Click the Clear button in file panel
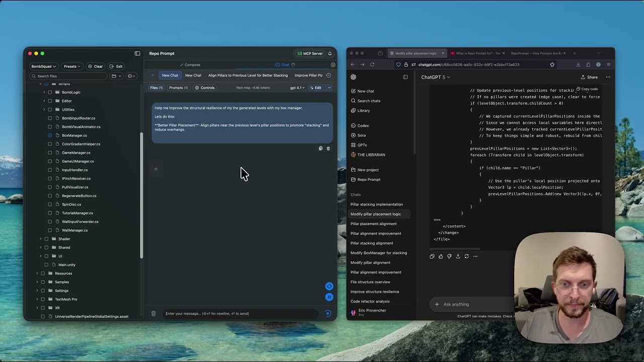This screenshot has width=644, height=362. coord(96,66)
